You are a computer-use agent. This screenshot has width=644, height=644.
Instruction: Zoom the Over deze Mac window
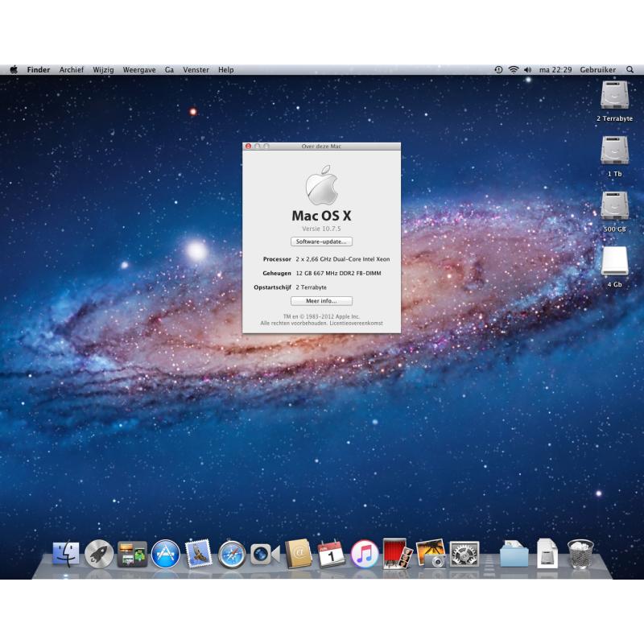[266, 147]
